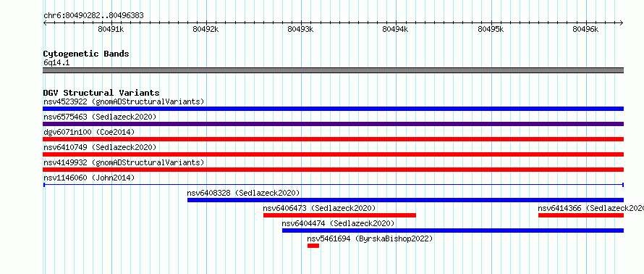
Task: Click the 80492k ruler label
Action: [x=206, y=29]
